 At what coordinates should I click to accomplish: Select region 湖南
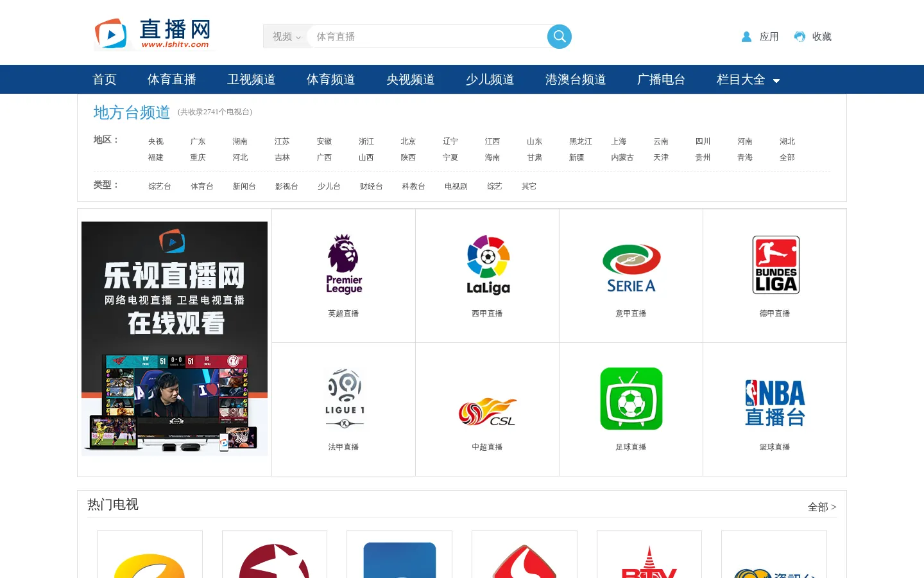click(240, 141)
